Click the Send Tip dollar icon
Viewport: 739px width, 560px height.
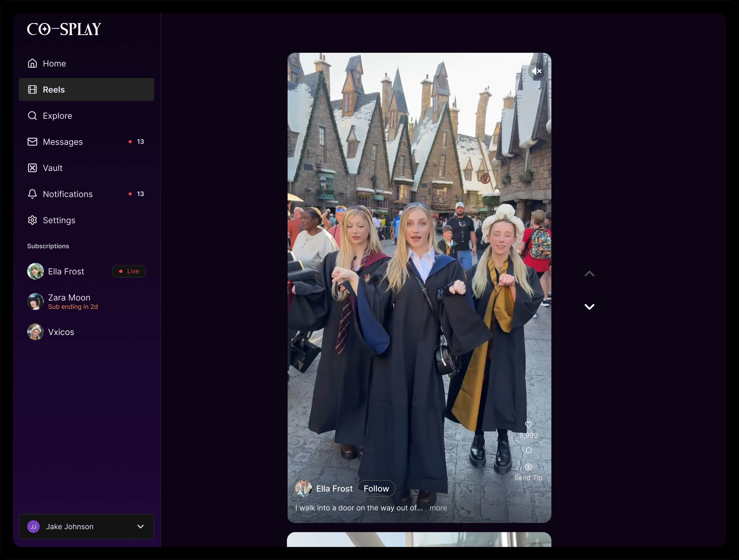528,467
